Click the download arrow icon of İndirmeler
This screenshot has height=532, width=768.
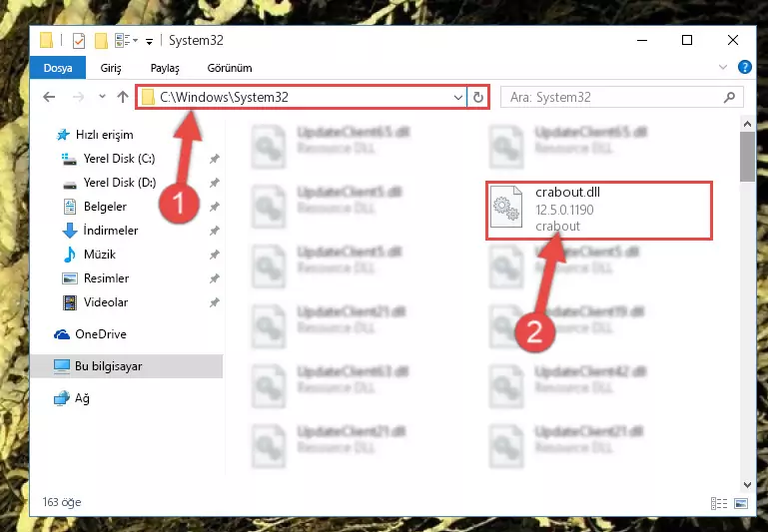70,230
